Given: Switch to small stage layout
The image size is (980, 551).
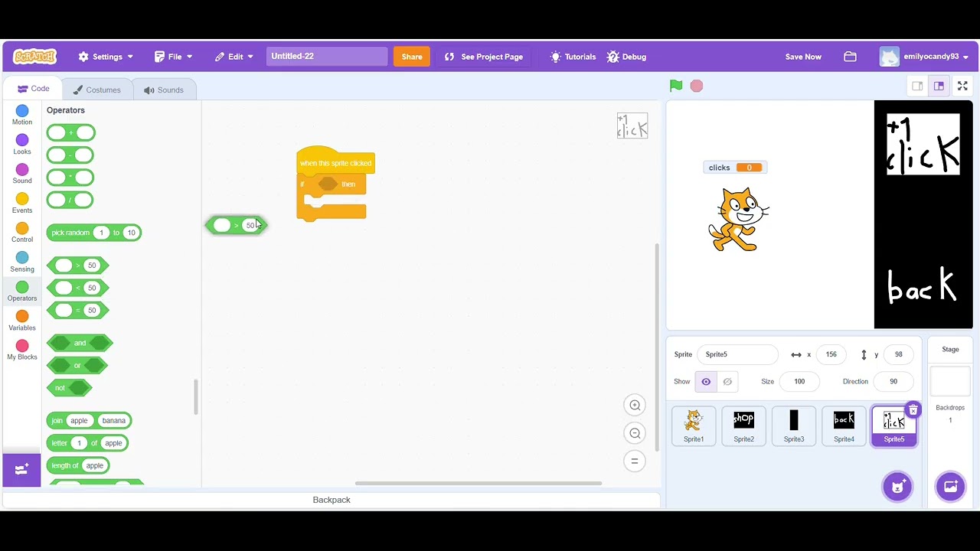Looking at the screenshot, I should [x=917, y=86].
